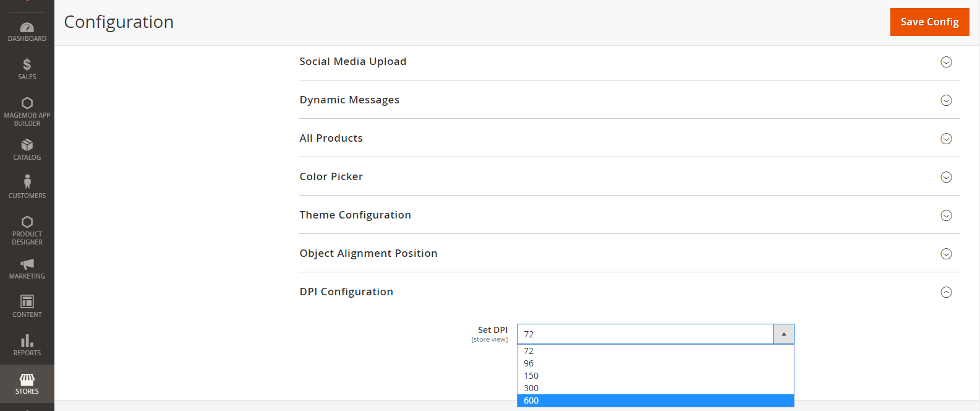
Task: Click the Set DPI dropdown arrow
Action: [x=783, y=334]
